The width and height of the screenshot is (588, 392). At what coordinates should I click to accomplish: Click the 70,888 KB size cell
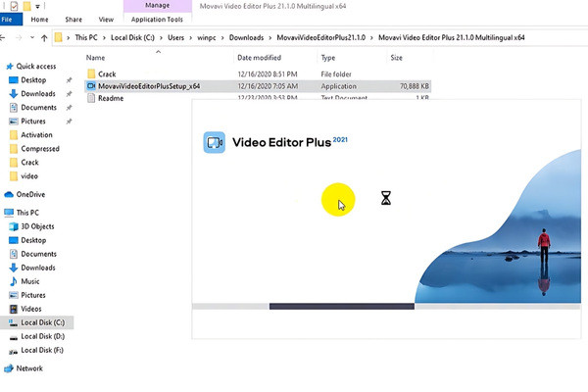[x=414, y=86]
